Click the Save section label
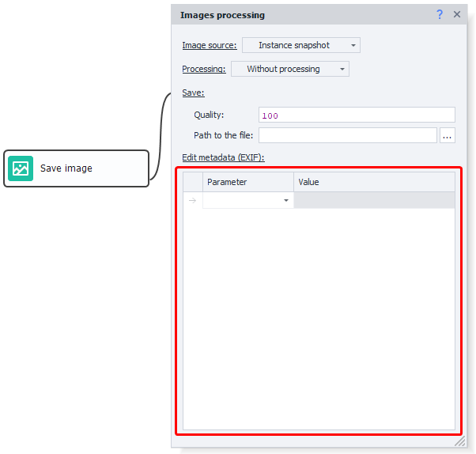 [x=193, y=93]
